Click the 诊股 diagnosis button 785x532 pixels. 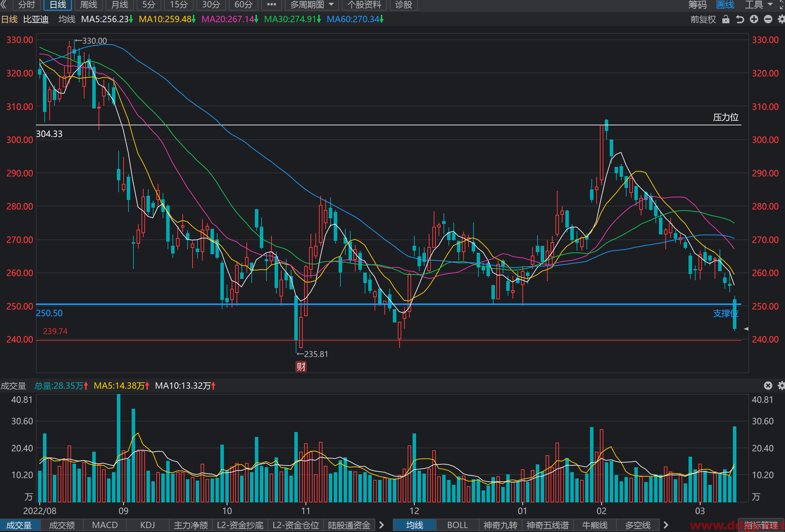(x=404, y=5)
